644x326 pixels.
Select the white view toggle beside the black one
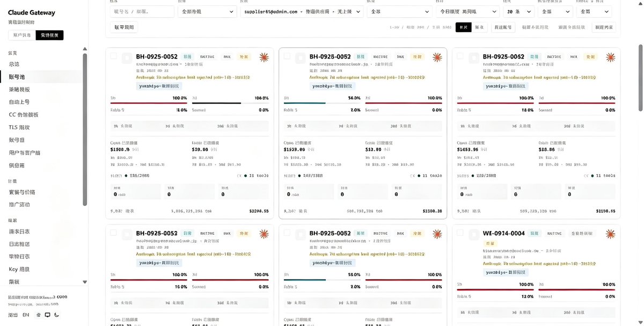pos(479,27)
